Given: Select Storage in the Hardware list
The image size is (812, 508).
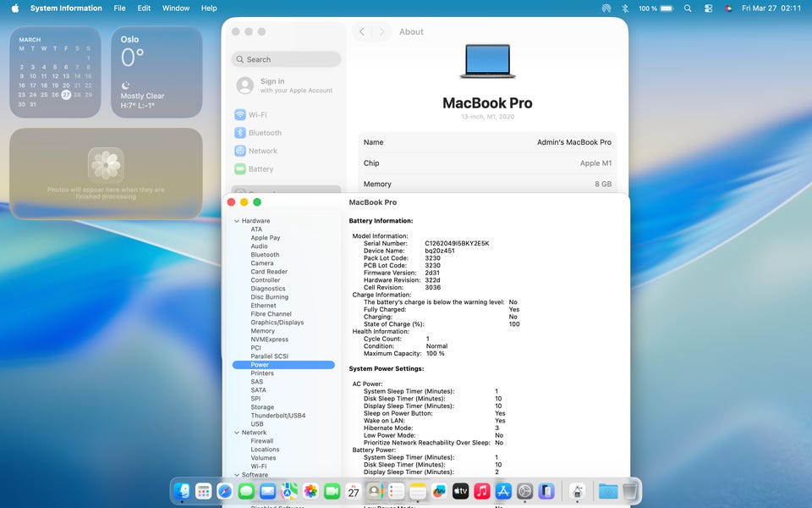Looking at the screenshot, I should pyautogui.click(x=262, y=407).
